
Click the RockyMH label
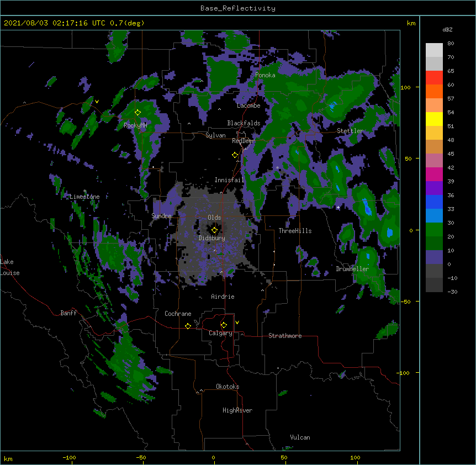pos(135,125)
